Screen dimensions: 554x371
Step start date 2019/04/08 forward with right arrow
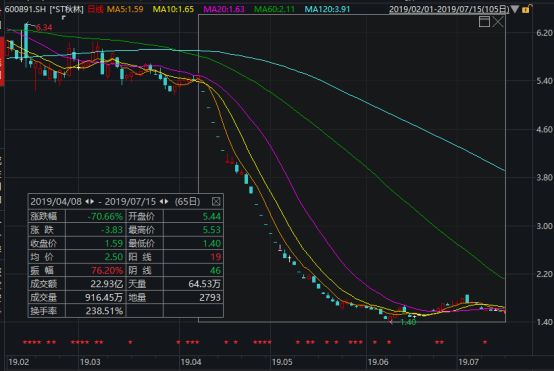pos(92,201)
